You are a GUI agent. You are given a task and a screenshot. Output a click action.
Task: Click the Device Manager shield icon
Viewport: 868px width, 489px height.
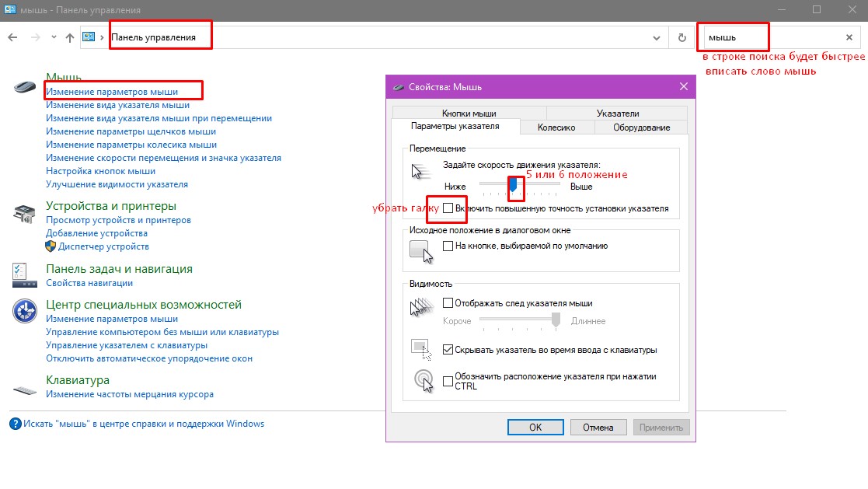pyautogui.click(x=51, y=246)
